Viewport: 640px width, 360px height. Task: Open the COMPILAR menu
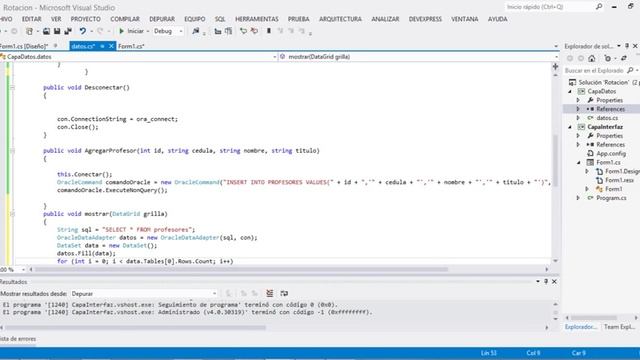pyautogui.click(x=125, y=19)
